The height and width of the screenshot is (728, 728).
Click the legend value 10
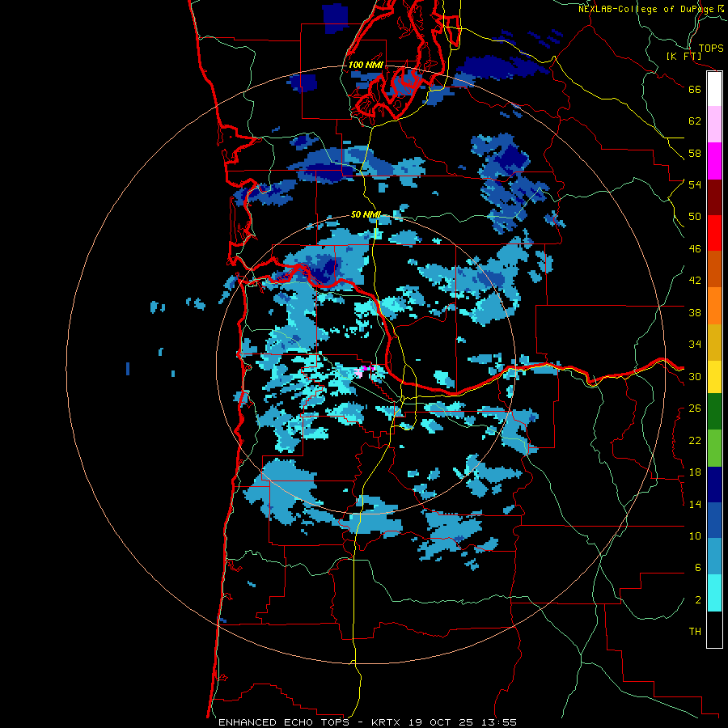tap(695, 536)
